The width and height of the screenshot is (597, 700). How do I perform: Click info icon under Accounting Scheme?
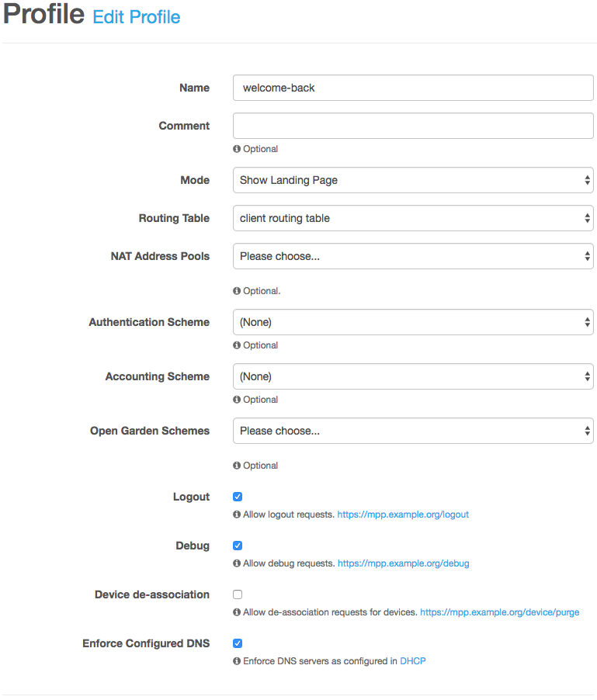[237, 400]
